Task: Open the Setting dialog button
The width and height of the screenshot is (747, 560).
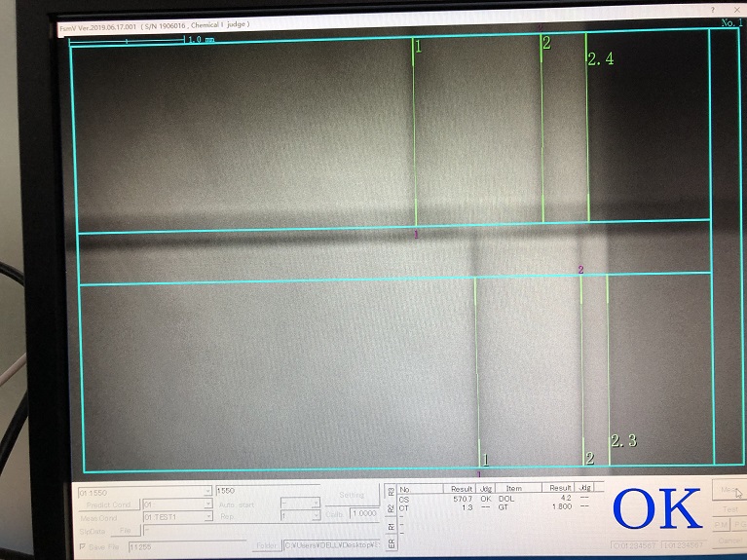Action: pyautogui.click(x=351, y=495)
